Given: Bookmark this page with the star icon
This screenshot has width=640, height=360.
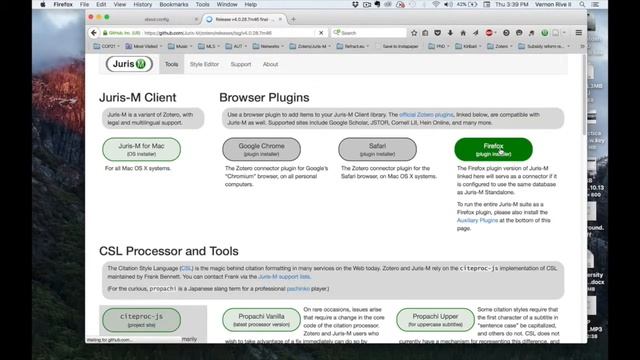Looking at the screenshot, I should pyautogui.click(x=414, y=33).
